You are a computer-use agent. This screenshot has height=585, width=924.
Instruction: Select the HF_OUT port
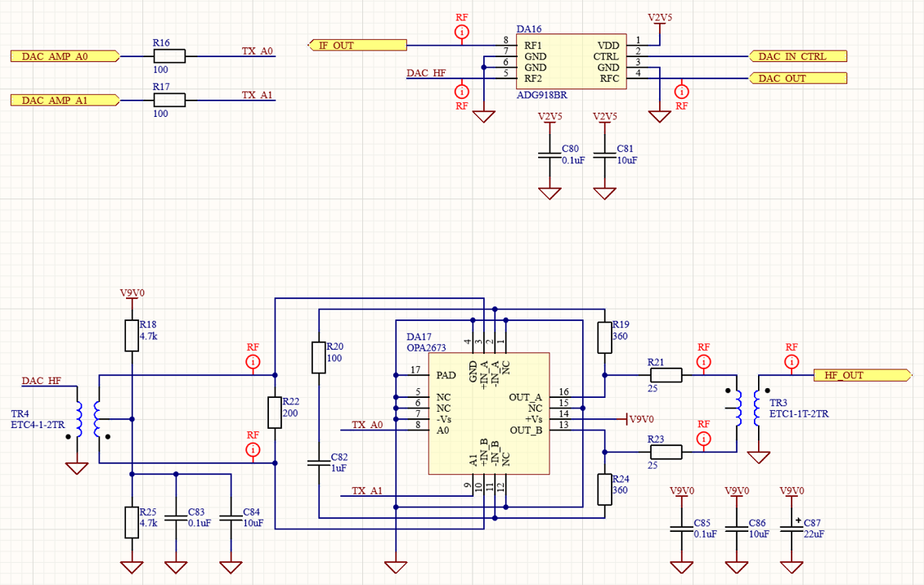click(862, 375)
